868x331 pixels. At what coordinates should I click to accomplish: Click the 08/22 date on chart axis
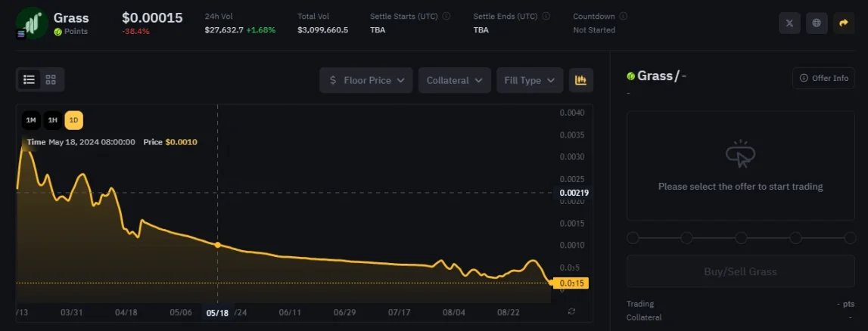click(509, 312)
